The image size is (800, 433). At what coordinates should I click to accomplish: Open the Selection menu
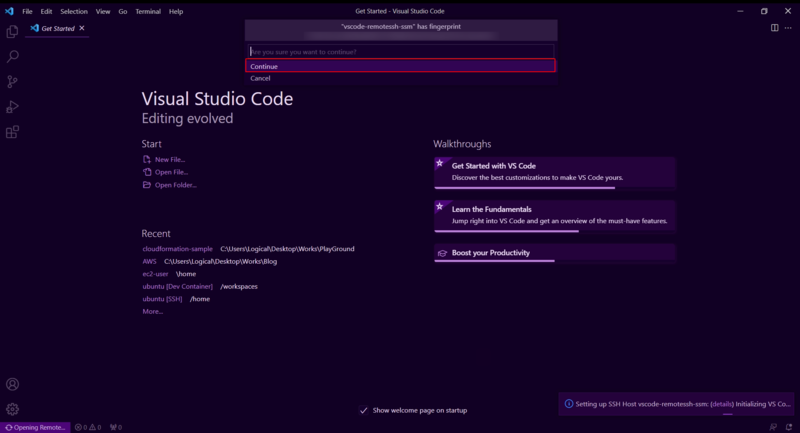click(74, 11)
